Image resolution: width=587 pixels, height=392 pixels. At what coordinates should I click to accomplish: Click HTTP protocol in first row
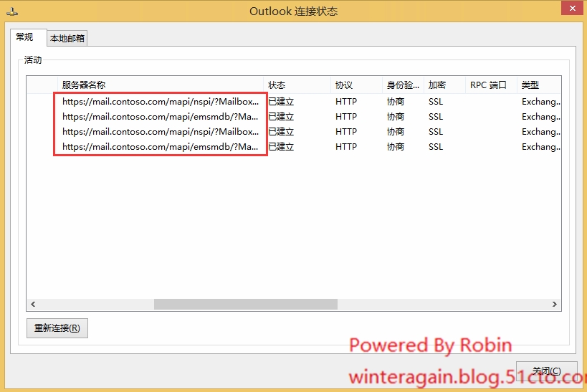(x=346, y=102)
